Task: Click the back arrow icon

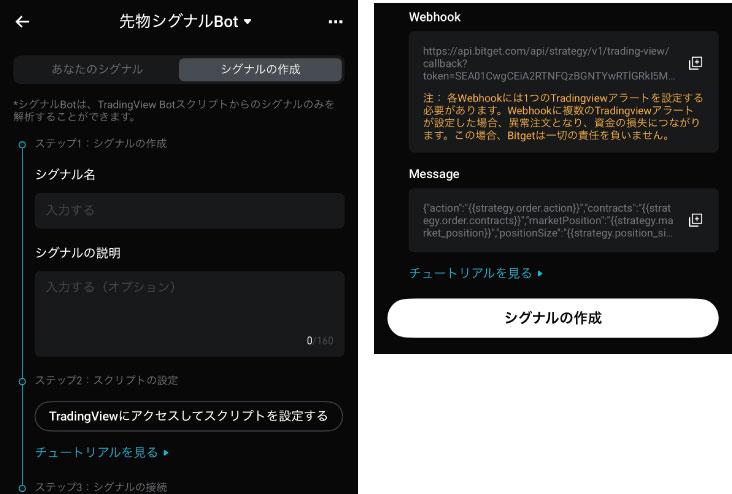Action: 22,22
